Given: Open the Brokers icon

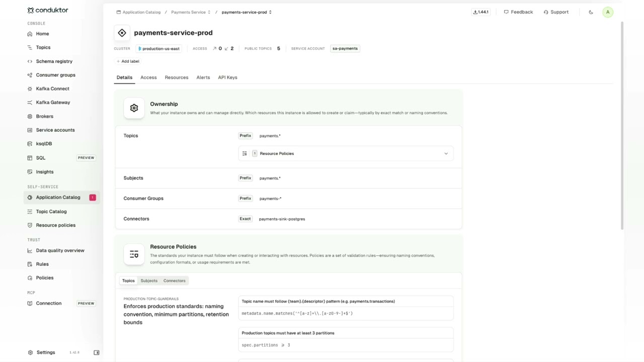Looking at the screenshot, I should (30, 116).
